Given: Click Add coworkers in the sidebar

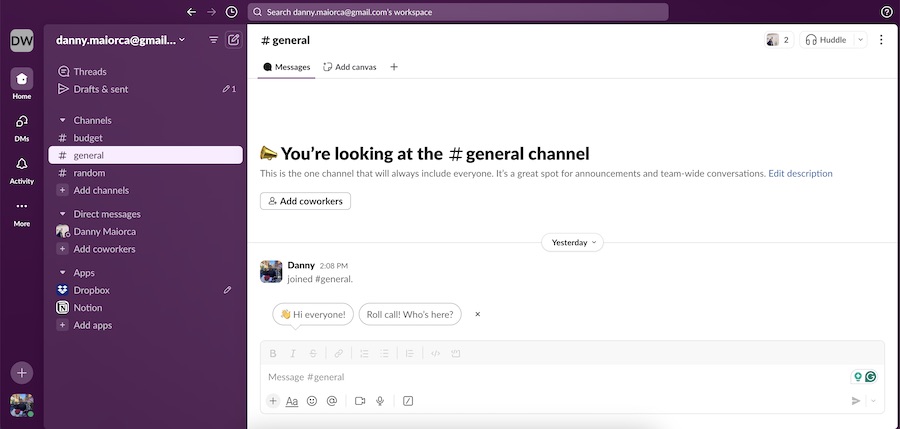Looking at the screenshot, I should [x=145, y=249].
